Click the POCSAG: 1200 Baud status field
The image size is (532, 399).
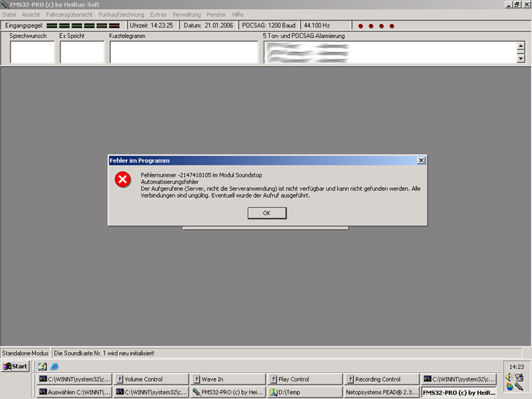268,25
